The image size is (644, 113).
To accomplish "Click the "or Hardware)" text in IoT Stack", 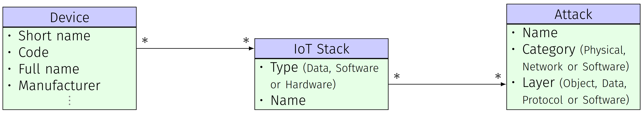I will [x=303, y=85].
